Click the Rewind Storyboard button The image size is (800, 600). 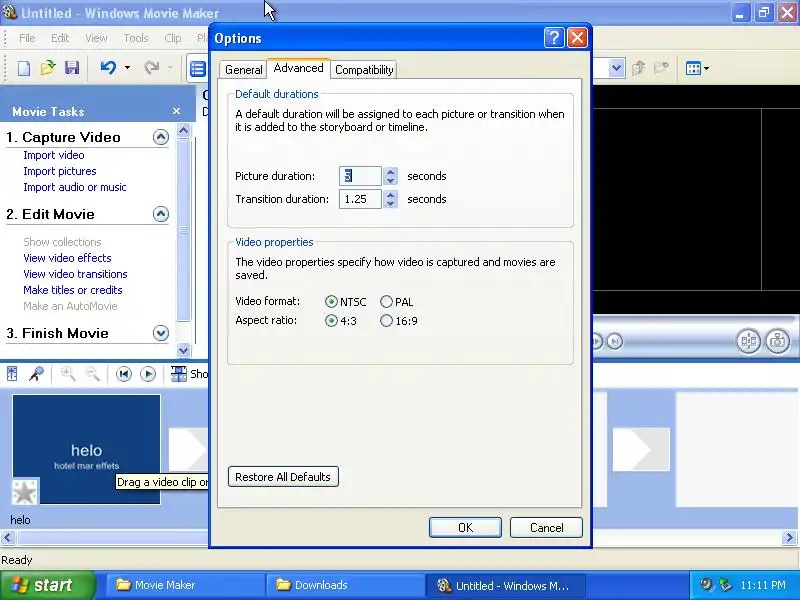point(123,374)
